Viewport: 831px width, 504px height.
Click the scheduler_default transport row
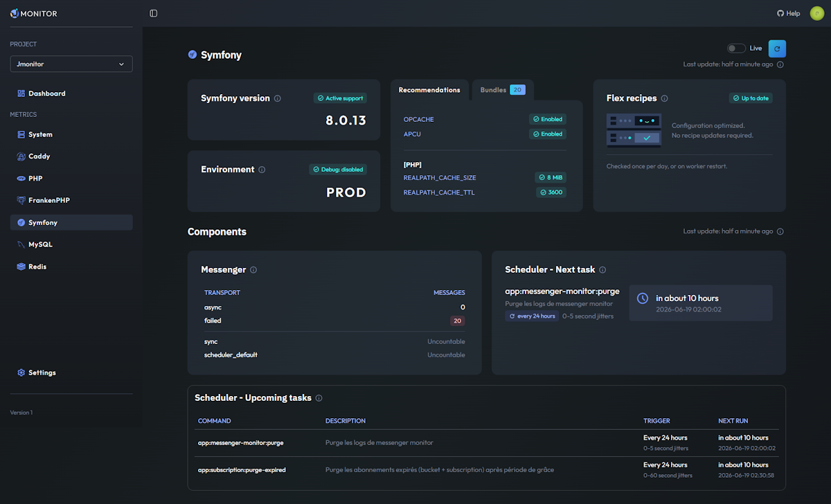pyautogui.click(x=334, y=355)
